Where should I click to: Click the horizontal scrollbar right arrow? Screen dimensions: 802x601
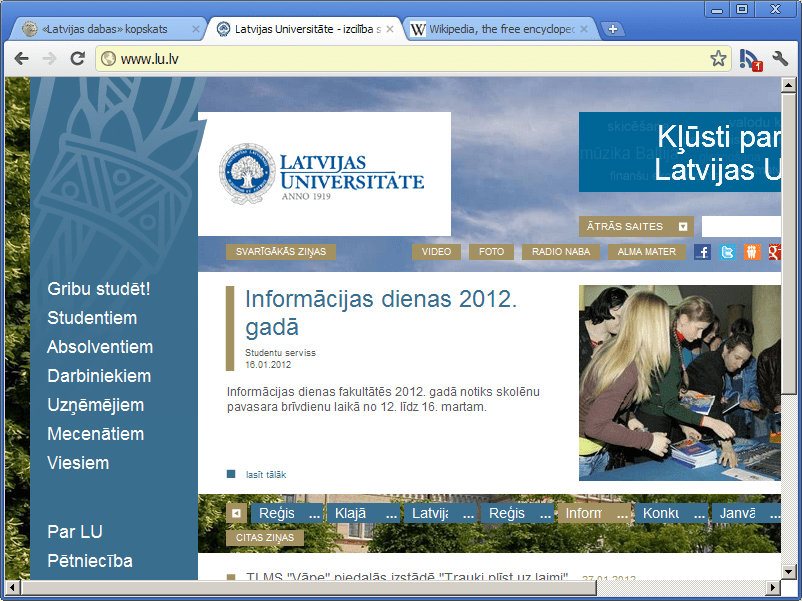pos(773,588)
